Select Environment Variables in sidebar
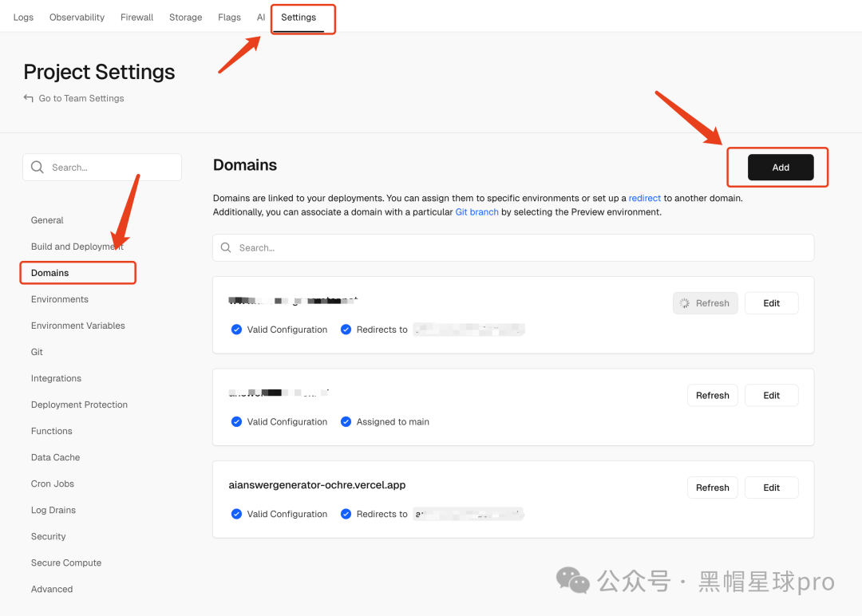 78,326
